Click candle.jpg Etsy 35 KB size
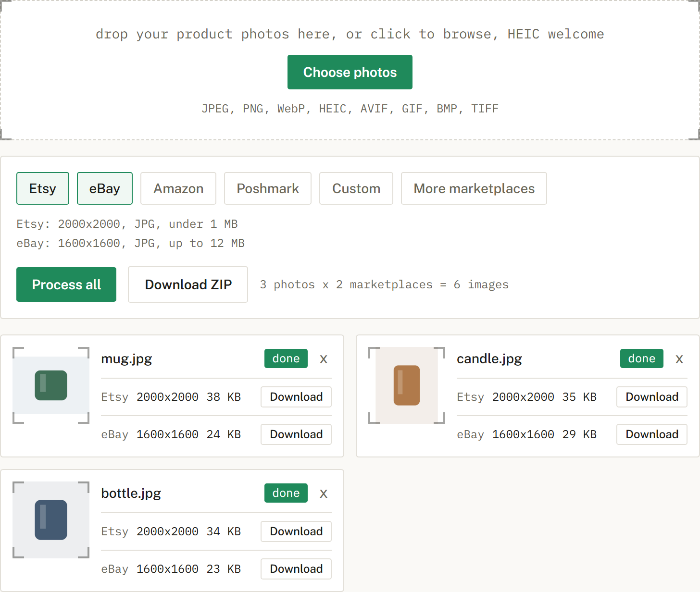Viewport: 700px width, 592px height. pos(579,397)
